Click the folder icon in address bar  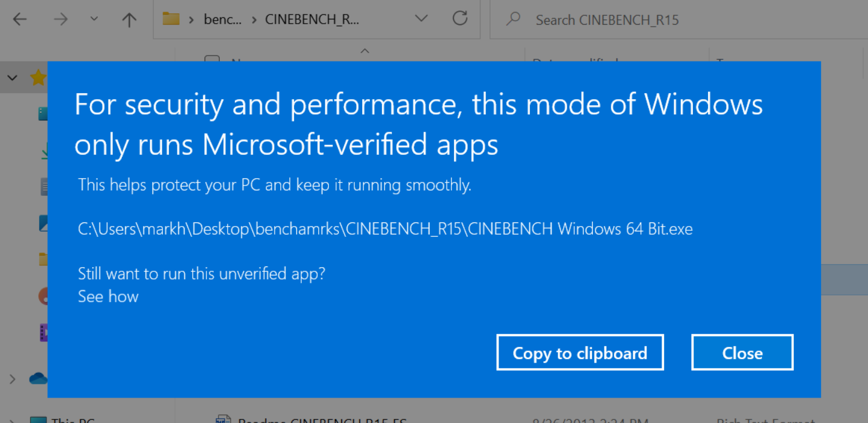click(x=171, y=19)
